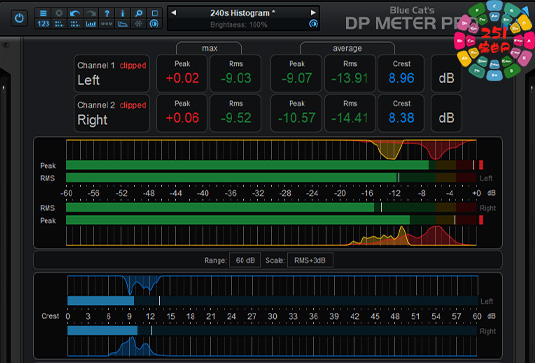The width and height of the screenshot is (535, 363).
Task: Open the Scale 'RMS+3dB' dropdown
Action: [x=310, y=260]
